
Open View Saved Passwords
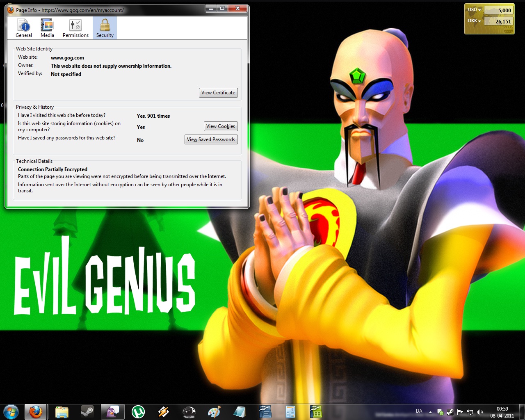point(211,139)
